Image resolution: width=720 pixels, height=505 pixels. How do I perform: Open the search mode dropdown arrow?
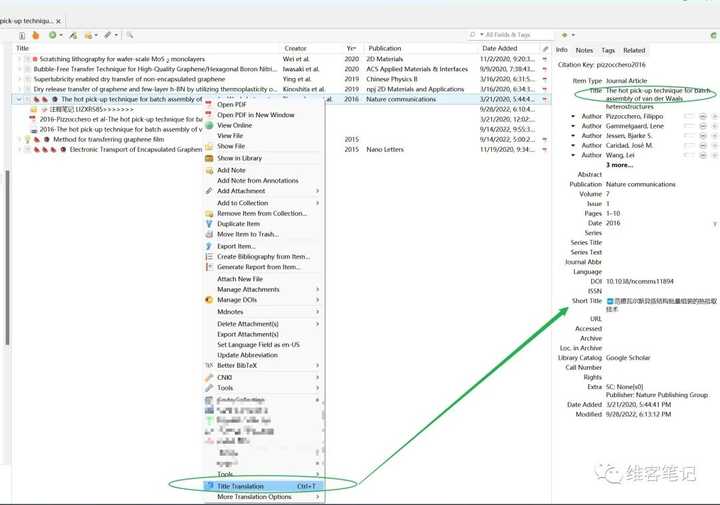pyautogui.click(x=482, y=35)
